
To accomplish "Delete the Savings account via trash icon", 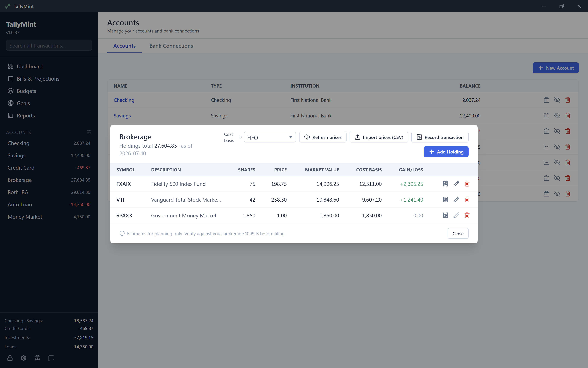I will click(x=568, y=116).
